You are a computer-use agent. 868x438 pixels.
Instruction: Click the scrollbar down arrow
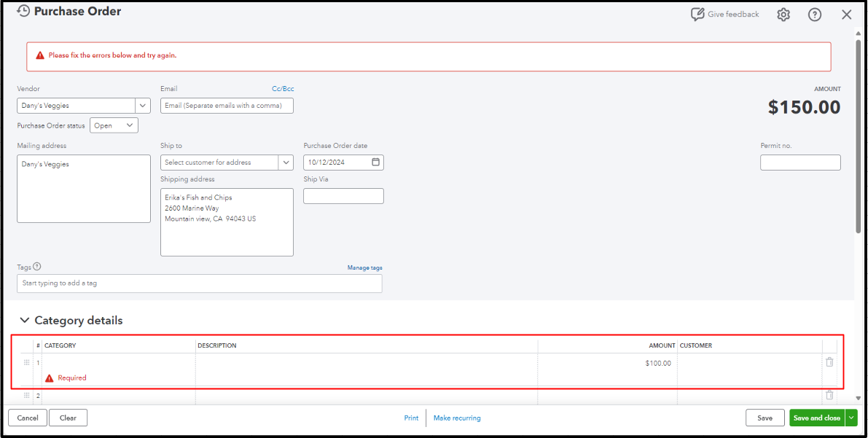point(859,398)
